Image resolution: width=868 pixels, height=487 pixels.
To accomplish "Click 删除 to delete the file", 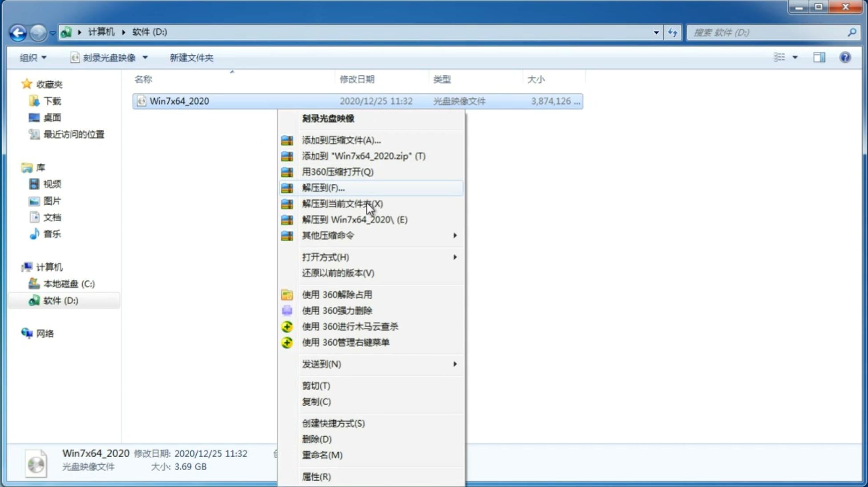I will coord(316,438).
